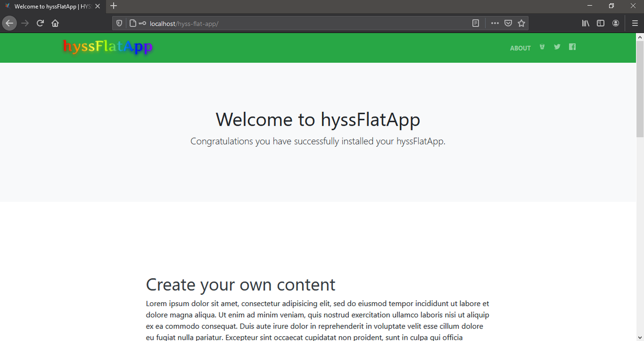Toggle Reader View for this page
This screenshot has height=341, width=644.
(475, 24)
